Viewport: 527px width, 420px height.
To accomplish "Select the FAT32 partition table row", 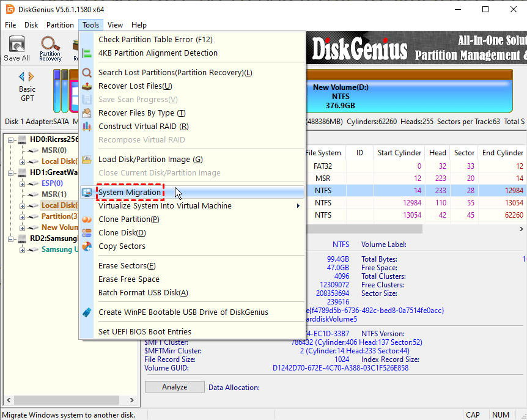I will tap(416, 166).
